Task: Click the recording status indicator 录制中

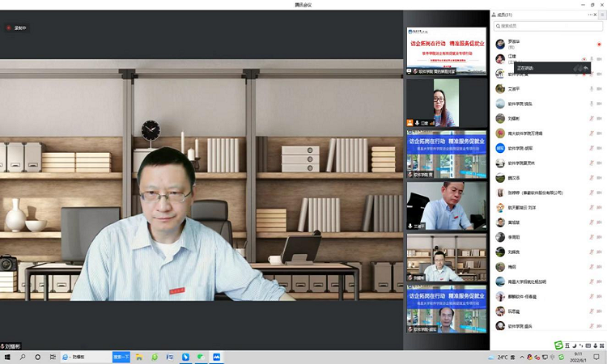Action: coord(17,28)
